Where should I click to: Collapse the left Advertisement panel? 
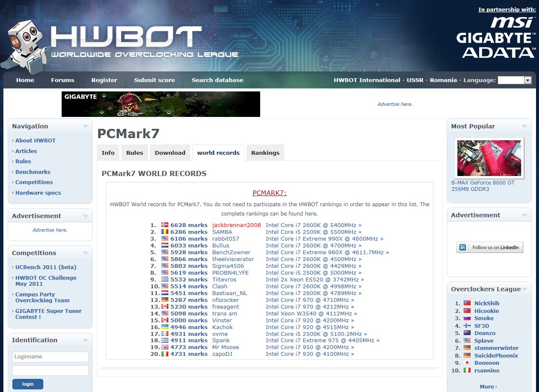coord(85,216)
